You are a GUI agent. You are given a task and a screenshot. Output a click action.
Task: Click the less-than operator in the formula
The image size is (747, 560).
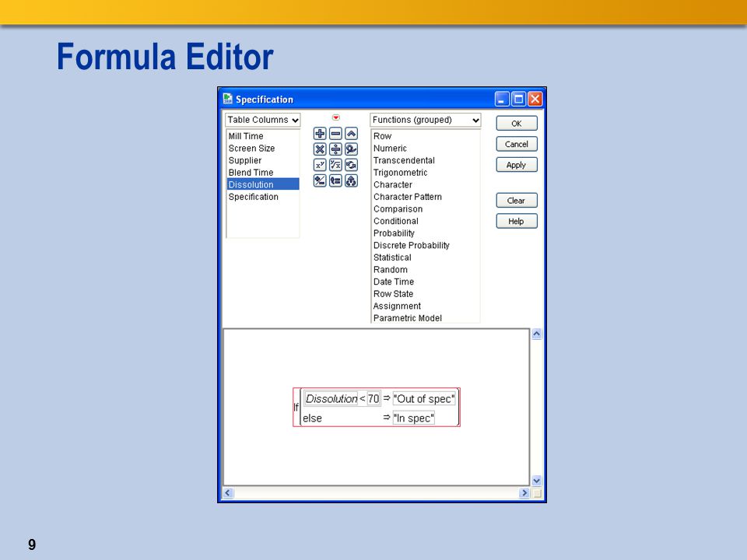pos(363,398)
